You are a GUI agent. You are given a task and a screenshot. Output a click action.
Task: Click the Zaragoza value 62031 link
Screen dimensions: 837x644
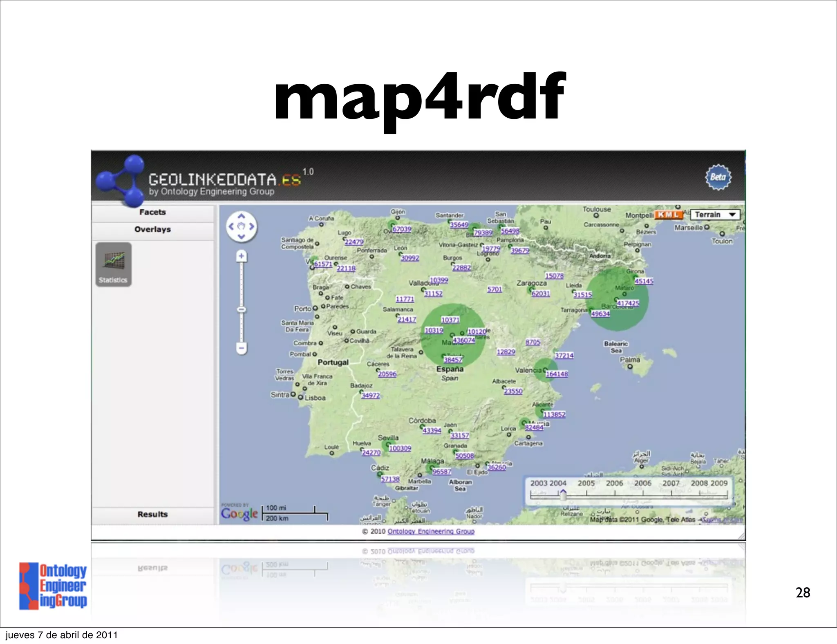(541, 293)
